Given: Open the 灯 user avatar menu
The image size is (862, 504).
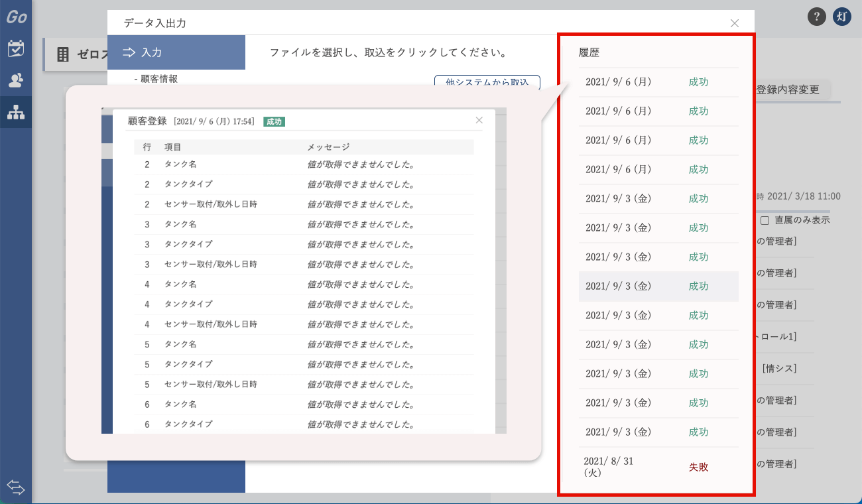Looking at the screenshot, I should 842,17.
